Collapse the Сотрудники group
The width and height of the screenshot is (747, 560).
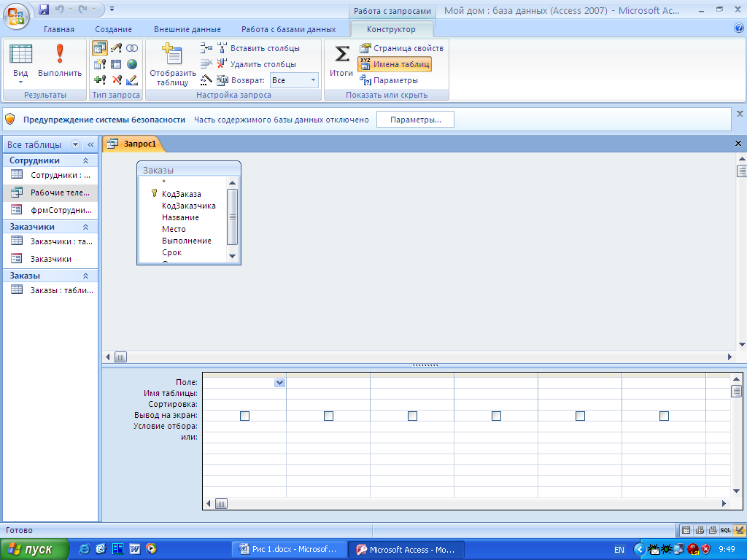(x=86, y=160)
